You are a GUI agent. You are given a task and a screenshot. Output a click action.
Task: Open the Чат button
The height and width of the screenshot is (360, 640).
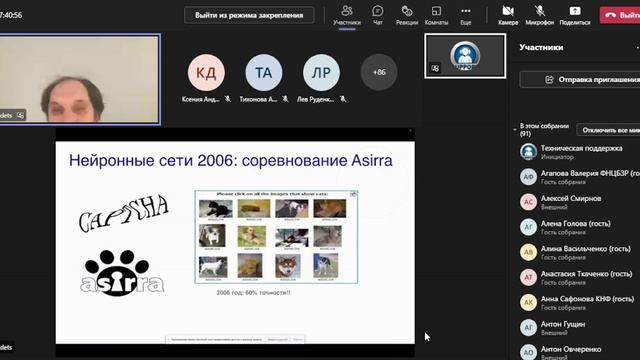point(378,16)
